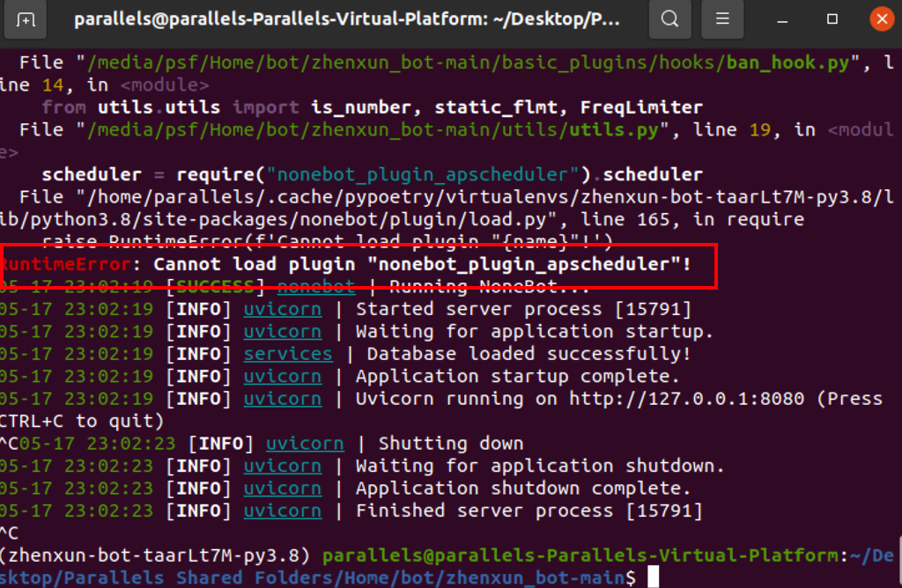Click the uvicorn link in server start line

tap(282, 309)
